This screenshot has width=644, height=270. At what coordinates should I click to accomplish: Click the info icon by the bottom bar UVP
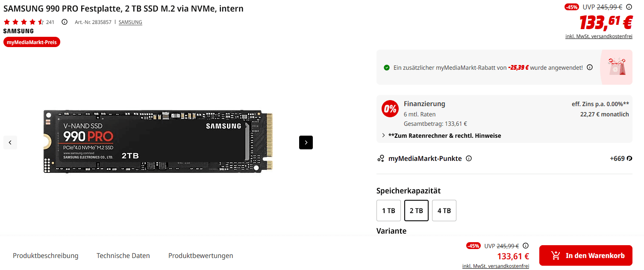[x=526, y=246]
